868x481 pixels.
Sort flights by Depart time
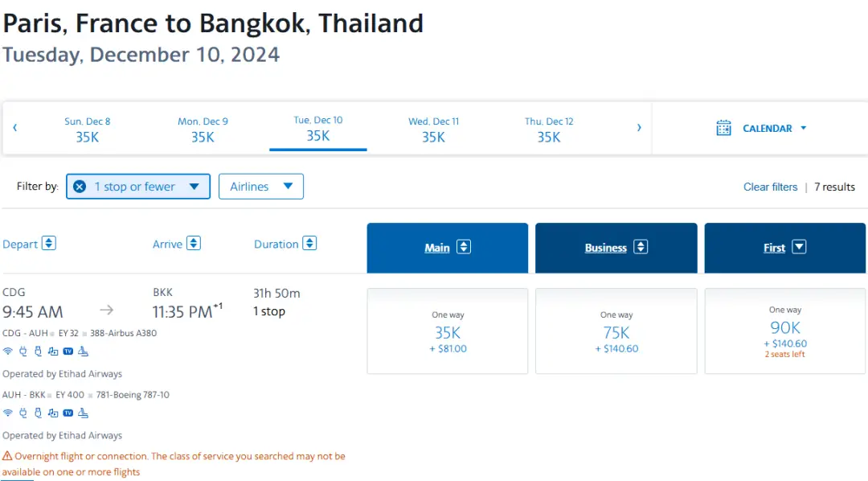point(49,244)
